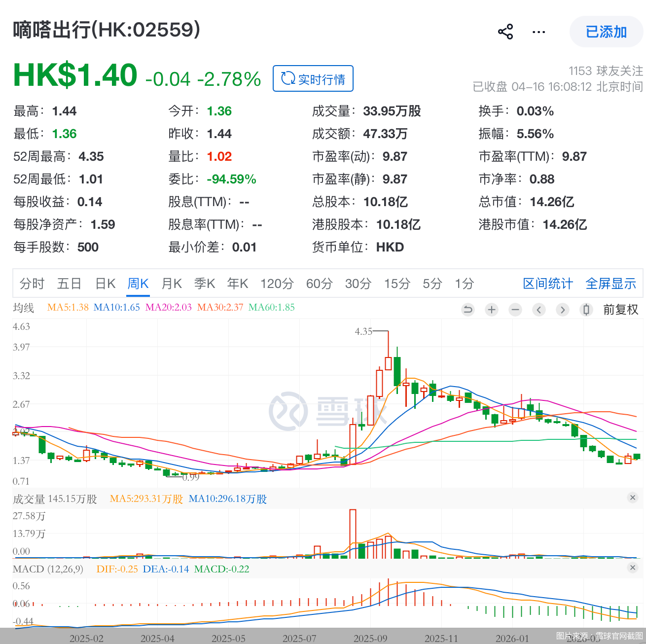Switch to the 日K daily chart tab
Image resolution: width=646 pixels, height=644 pixels.
105,284
